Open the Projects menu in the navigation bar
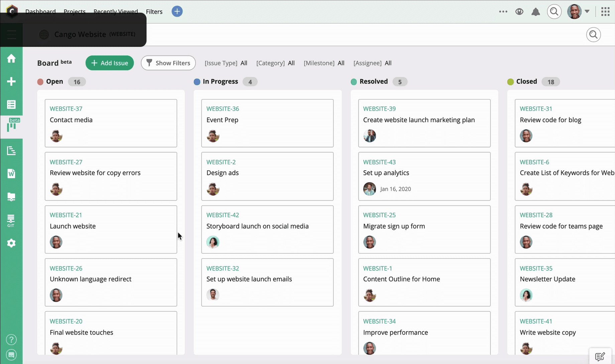615x364 pixels. [75, 11]
